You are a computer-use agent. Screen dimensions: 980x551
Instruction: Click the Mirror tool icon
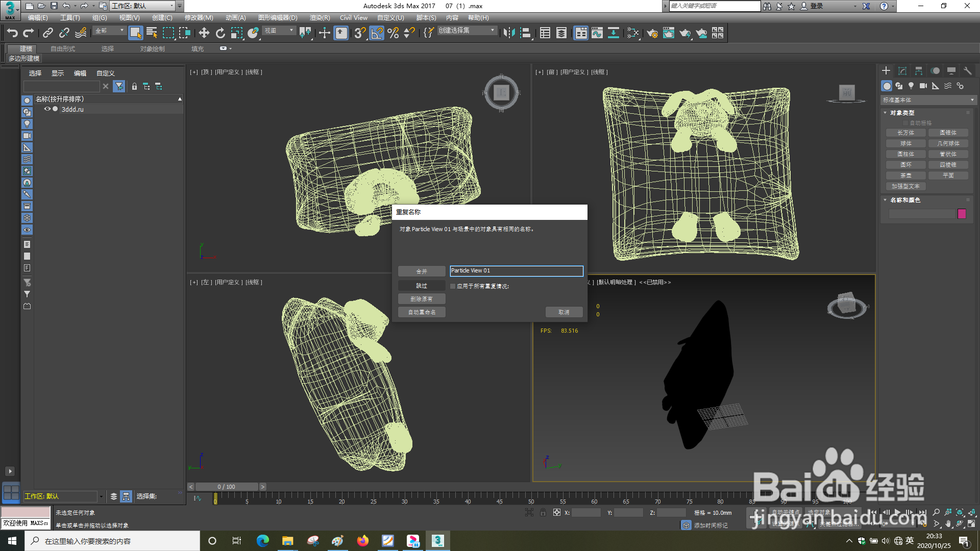pos(508,33)
